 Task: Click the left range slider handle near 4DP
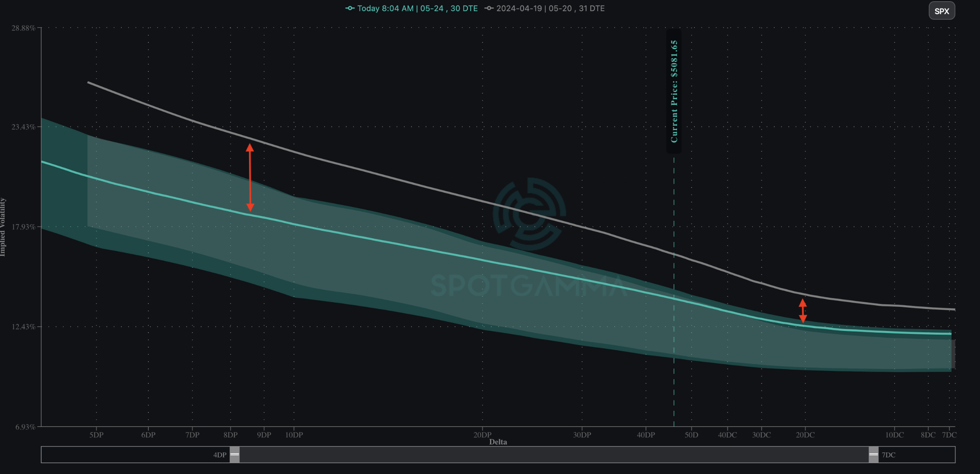click(x=235, y=454)
